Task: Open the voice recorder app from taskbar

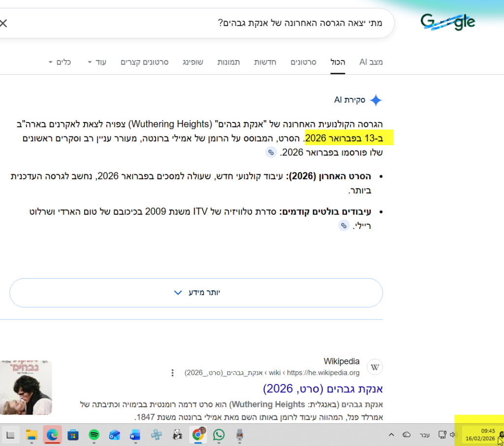Action: [239, 435]
